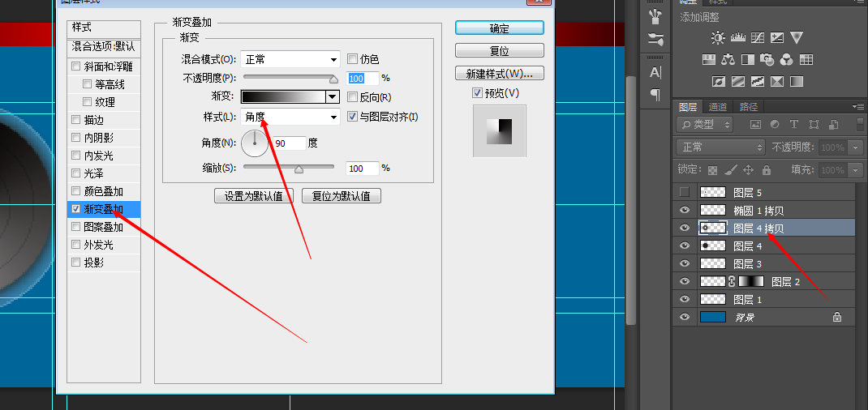The image size is (868, 410).
Task: Hide the 背景 layer eye
Action: point(685,317)
